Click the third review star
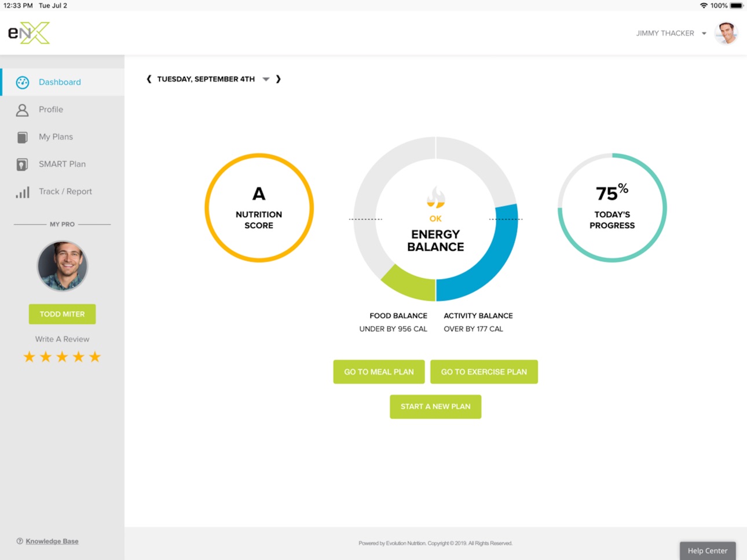This screenshot has height=560, width=747. 62,357
